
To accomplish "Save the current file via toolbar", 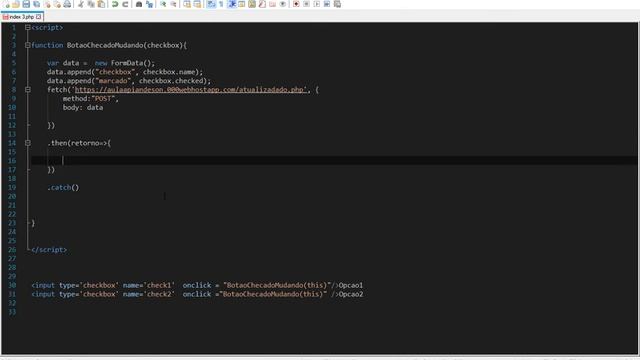I will click(x=26, y=4).
